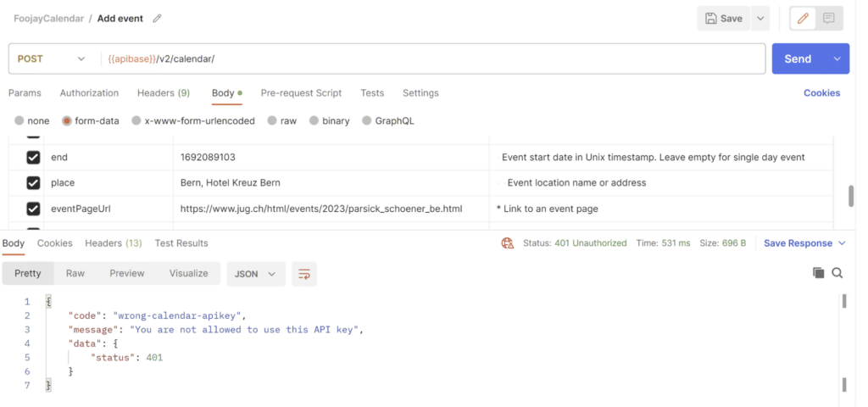868x407 pixels.
Task: Search the response with the magnifier icon
Action: click(837, 272)
